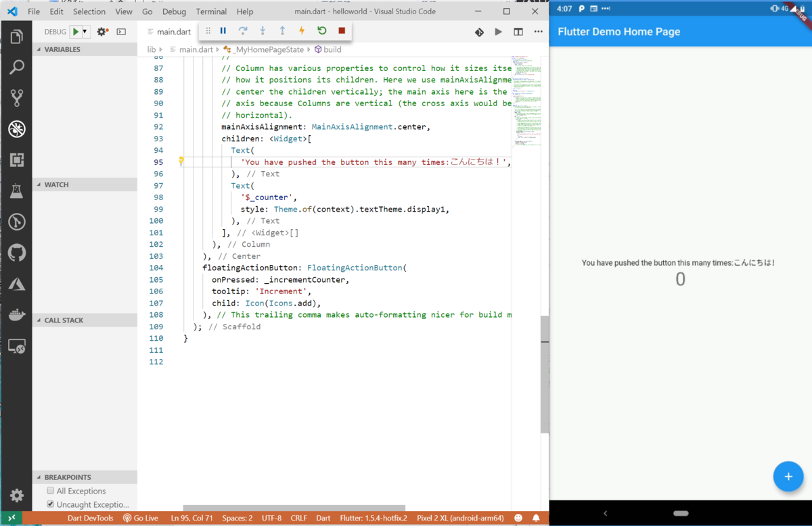Open the source control changes icon in editor title
This screenshot has height=526, width=812.
(x=479, y=32)
